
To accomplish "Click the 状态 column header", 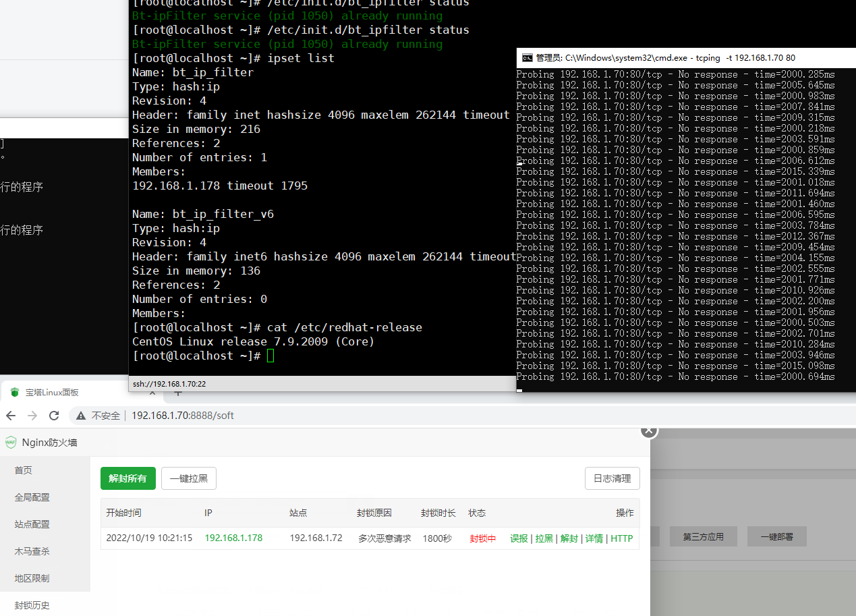I will coord(477,513).
